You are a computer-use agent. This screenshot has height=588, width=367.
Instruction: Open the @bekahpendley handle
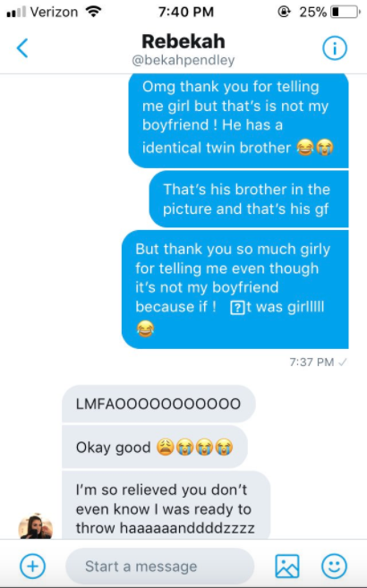click(183, 60)
